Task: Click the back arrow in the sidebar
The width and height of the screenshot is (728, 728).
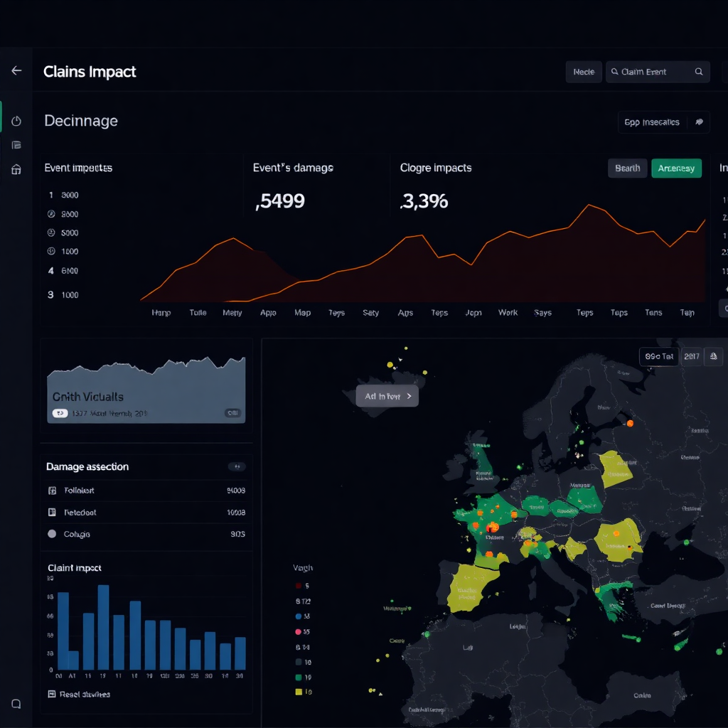Action: coord(16,70)
